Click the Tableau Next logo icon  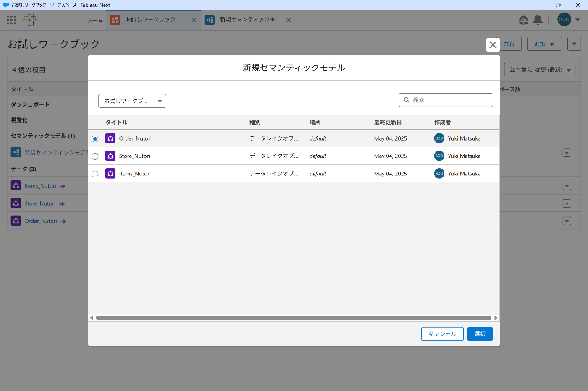click(x=30, y=20)
